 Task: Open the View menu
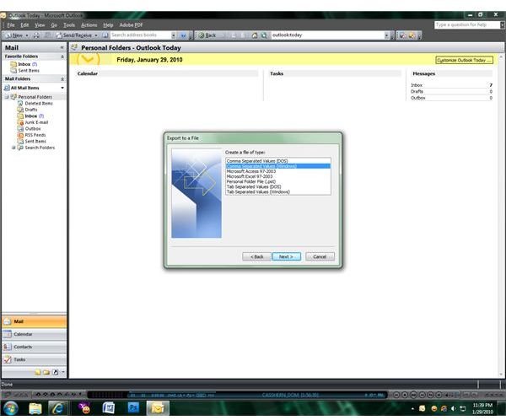[x=40, y=24]
